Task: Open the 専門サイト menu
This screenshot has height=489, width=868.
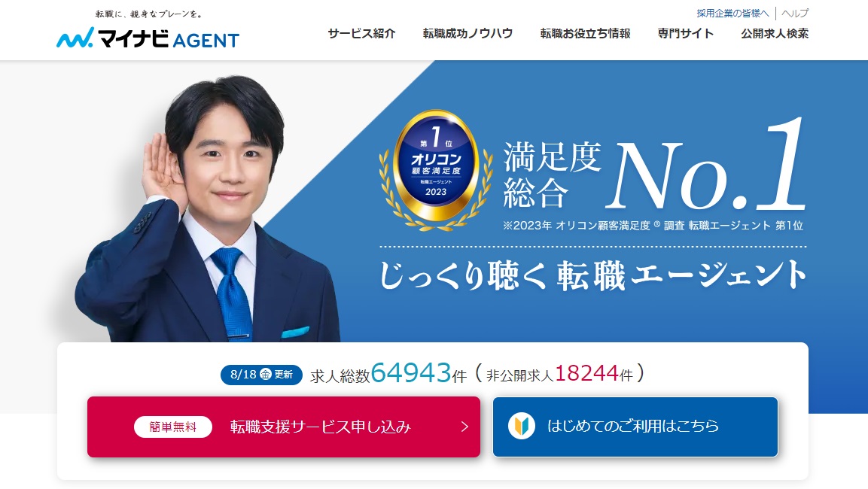Action: [685, 33]
